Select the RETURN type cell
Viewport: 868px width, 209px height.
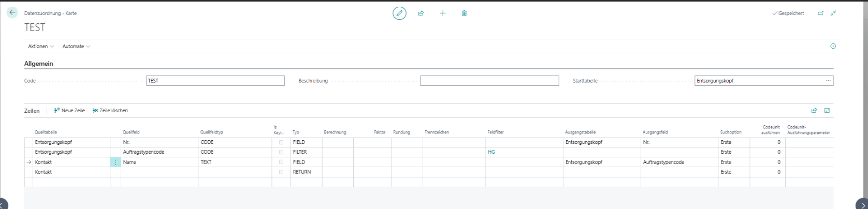[x=306, y=172]
